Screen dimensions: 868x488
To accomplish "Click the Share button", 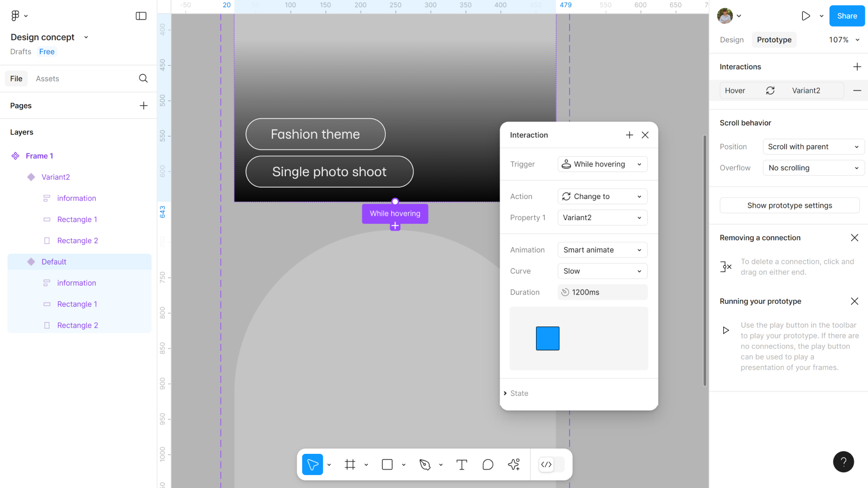I will point(847,16).
